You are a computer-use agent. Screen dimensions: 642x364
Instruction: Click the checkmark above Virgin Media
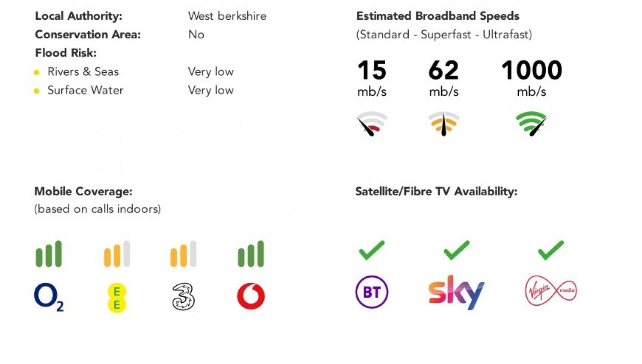550,250
